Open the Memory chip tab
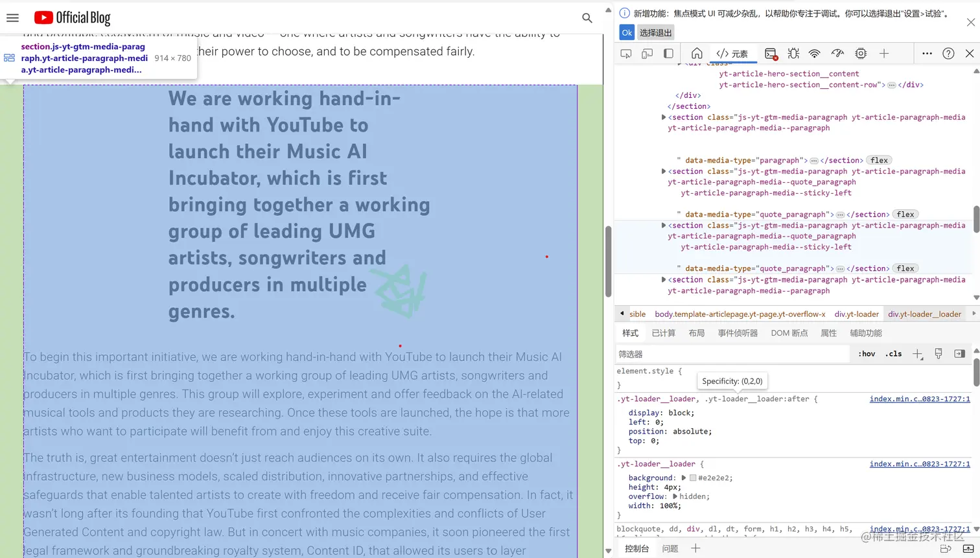The height and width of the screenshot is (558, 980). pos(861,54)
